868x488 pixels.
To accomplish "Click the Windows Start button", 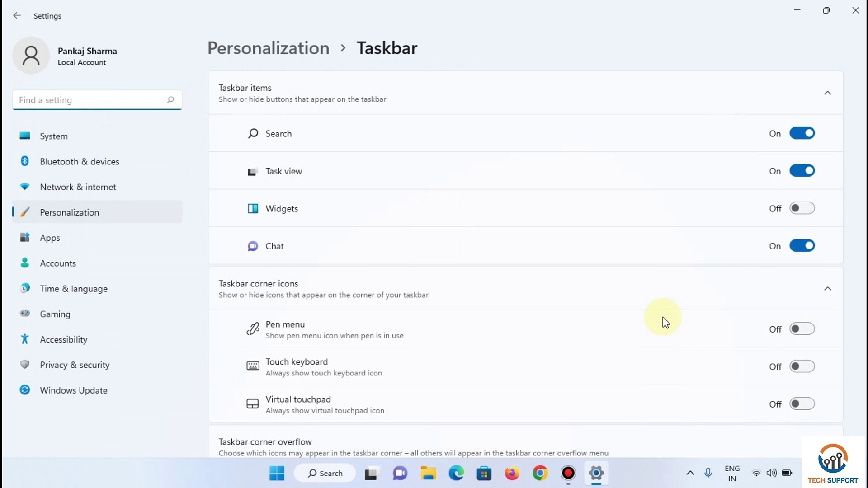I will [277, 473].
